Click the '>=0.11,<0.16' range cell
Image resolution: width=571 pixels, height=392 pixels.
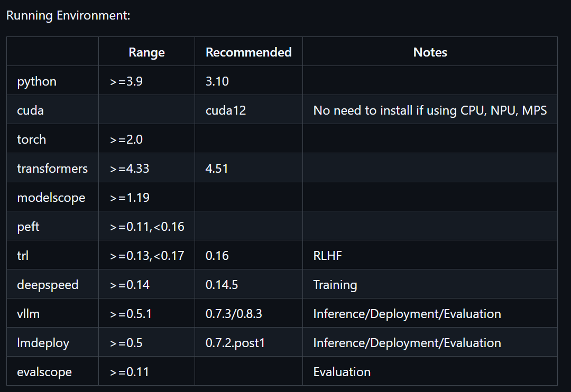pos(147,227)
